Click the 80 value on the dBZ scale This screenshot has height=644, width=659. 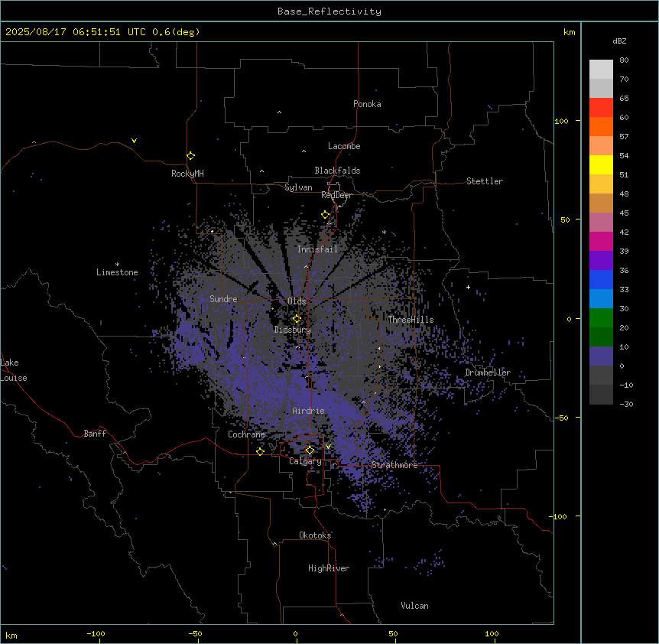[624, 60]
